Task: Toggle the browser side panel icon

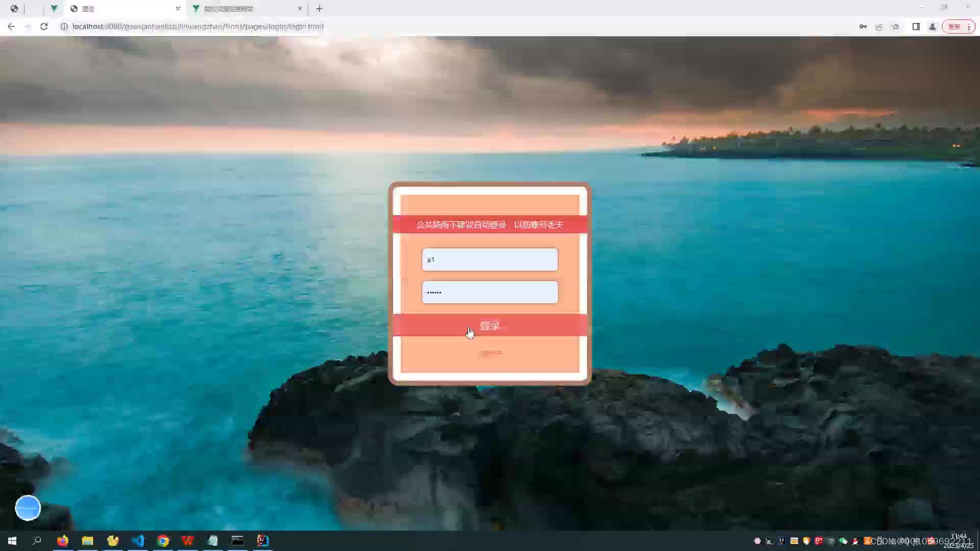Action: 916,27
